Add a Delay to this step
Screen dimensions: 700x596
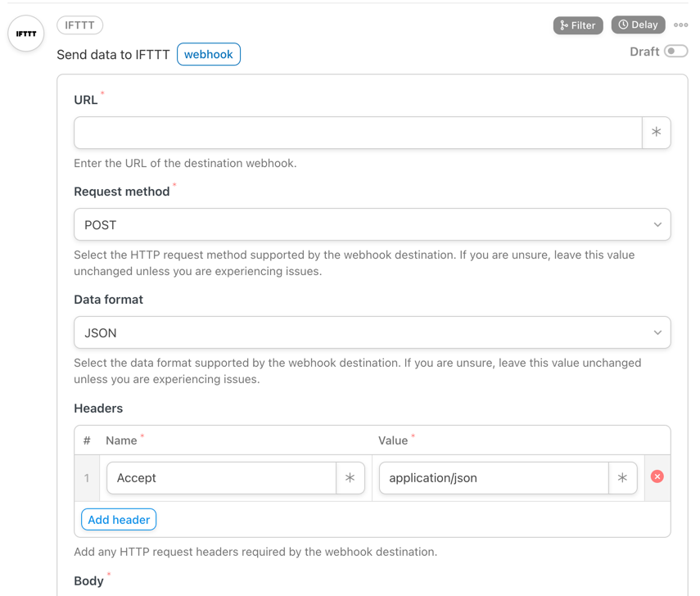tap(639, 25)
